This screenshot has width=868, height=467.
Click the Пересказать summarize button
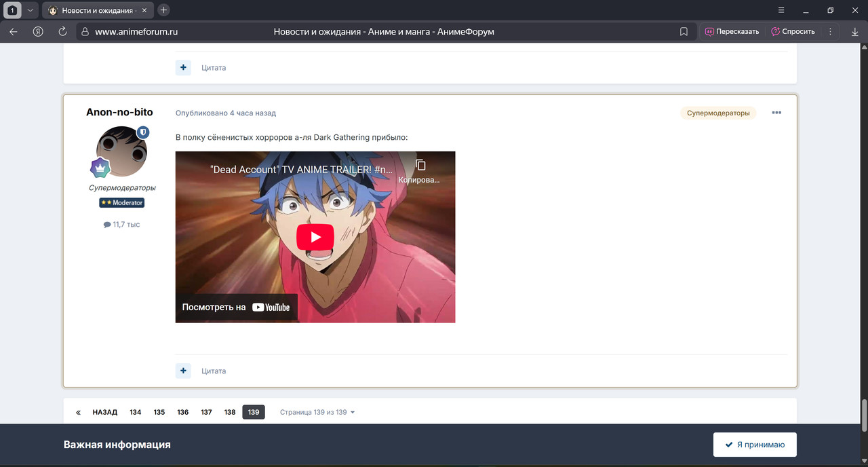pos(732,31)
